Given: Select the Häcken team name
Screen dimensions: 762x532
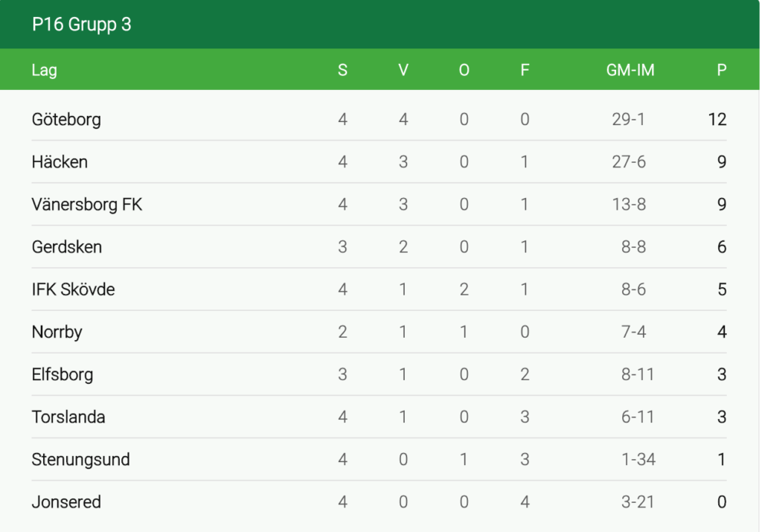Looking at the screenshot, I should [60, 161].
